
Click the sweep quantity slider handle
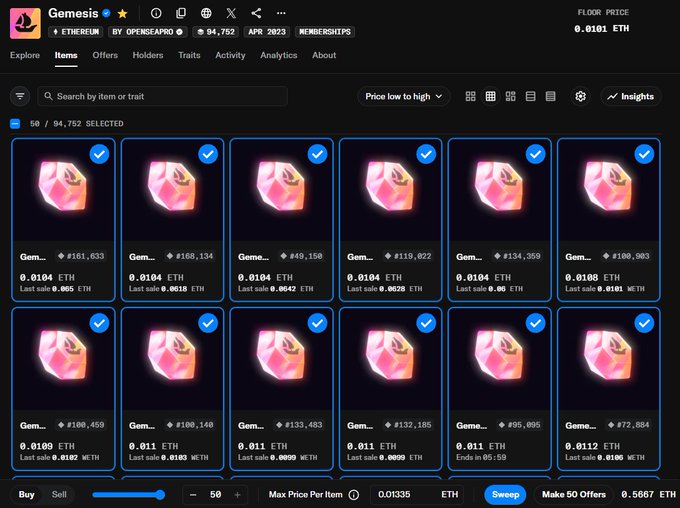[160, 495]
